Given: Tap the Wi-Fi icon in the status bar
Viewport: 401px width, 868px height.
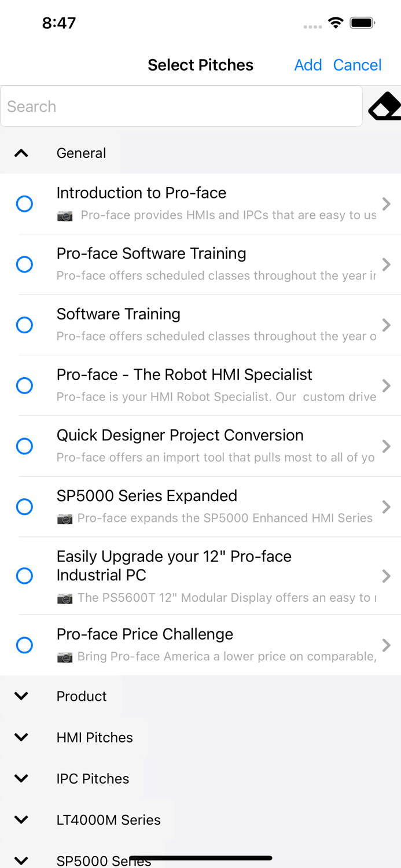Looking at the screenshot, I should click(336, 22).
